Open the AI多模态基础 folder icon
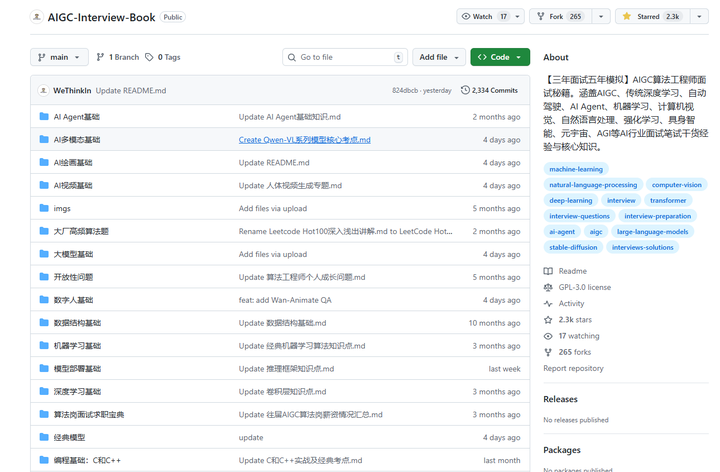Image resolution: width=720 pixels, height=472 pixels. tap(44, 139)
